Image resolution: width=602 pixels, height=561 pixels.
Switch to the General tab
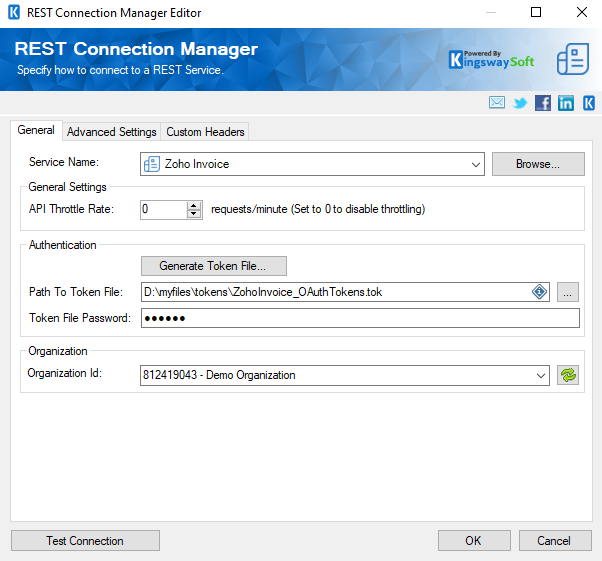coord(36,130)
